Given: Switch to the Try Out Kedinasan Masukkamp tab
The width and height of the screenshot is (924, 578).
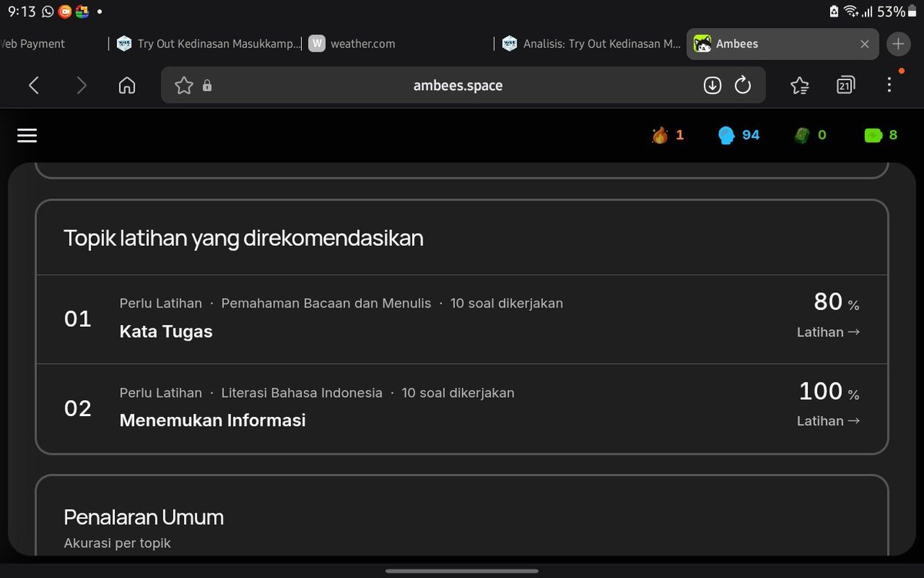Looking at the screenshot, I should tap(208, 44).
